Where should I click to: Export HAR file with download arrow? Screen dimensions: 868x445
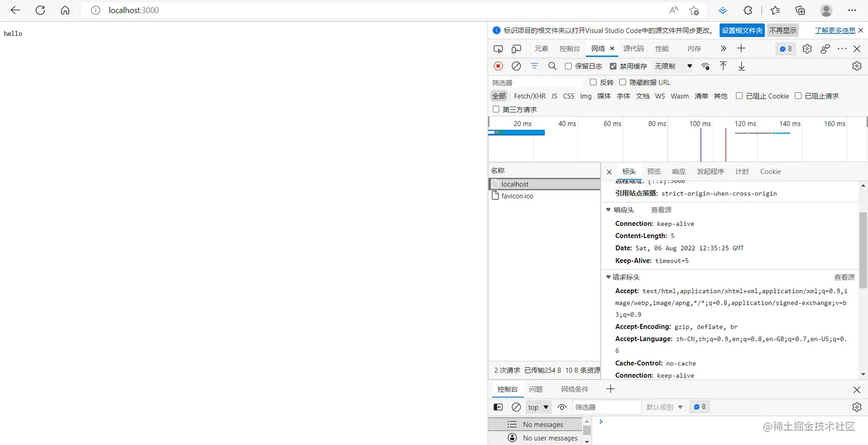[742, 66]
